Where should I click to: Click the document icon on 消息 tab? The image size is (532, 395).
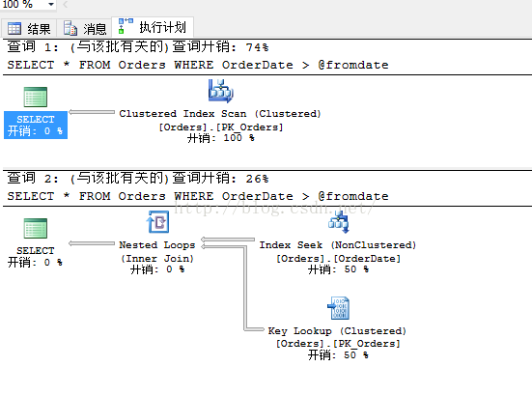pyautogui.click(x=70, y=28)
